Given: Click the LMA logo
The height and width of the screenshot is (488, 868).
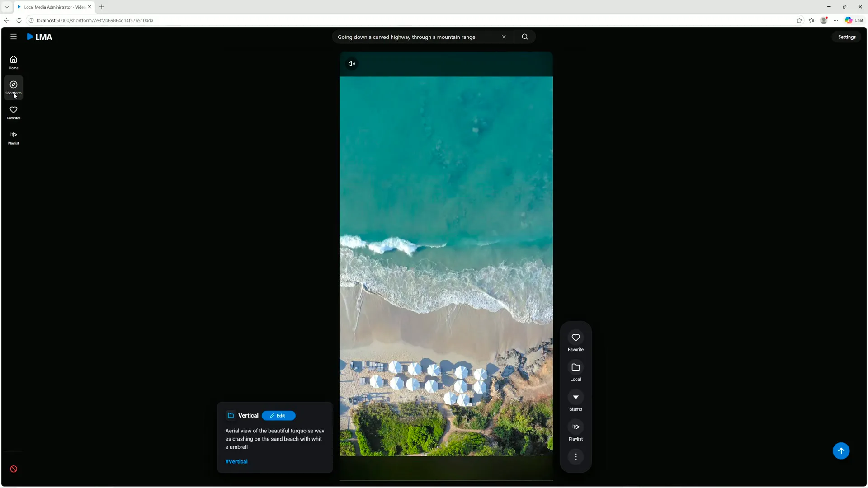Looking at the screenshot, I should tap(39, 37).
